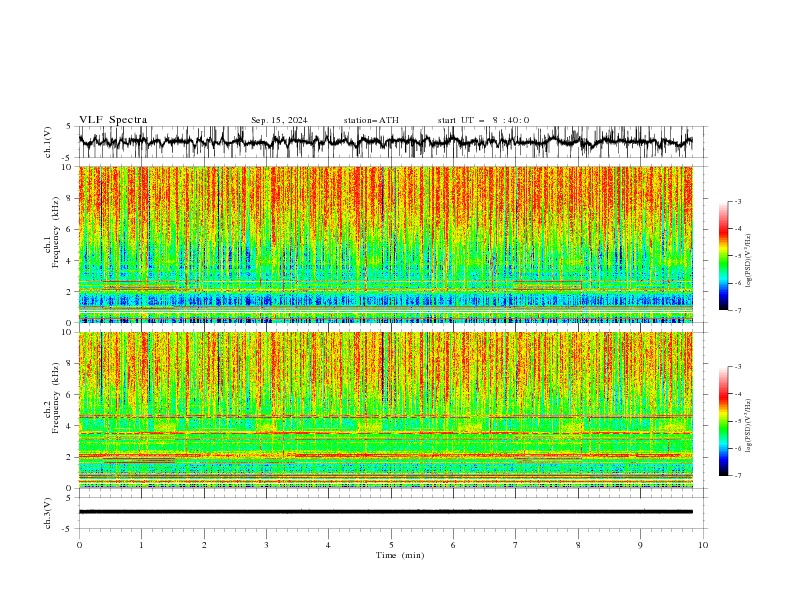This screenshot has height=612, width=792.
Task: Click the time axis tick '5'
Action: coord(391,545)
